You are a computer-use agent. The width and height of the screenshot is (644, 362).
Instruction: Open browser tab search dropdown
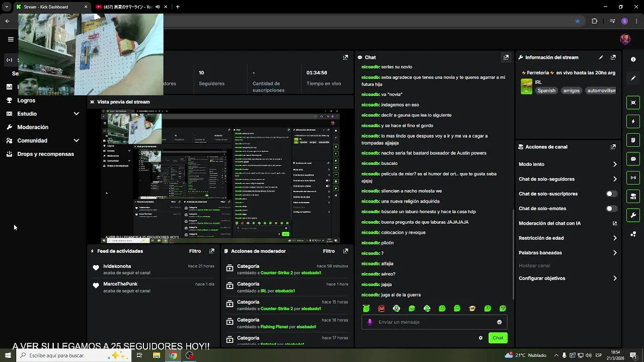pyautogui.click(x=7, y=7)
